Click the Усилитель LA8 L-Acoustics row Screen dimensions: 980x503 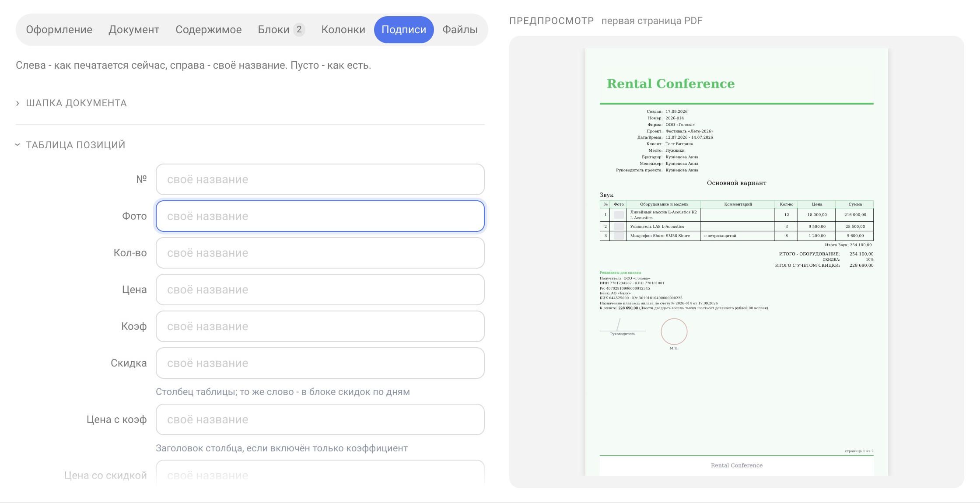737,227
